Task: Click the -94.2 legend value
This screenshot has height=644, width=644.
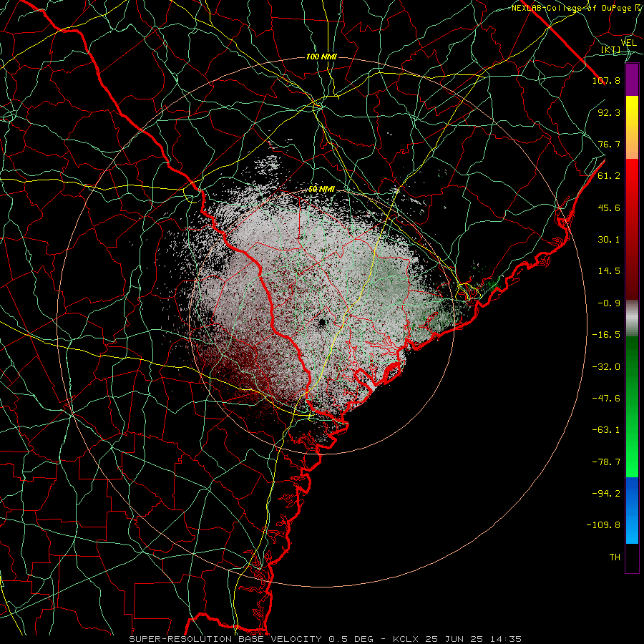Action: [x=606, y=494]
